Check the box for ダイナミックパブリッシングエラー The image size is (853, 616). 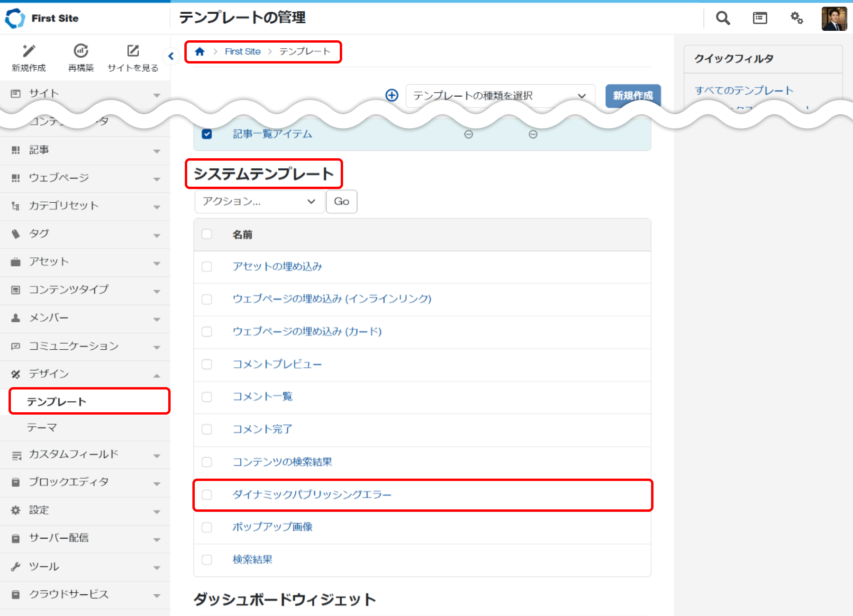(x=207, y=495)
